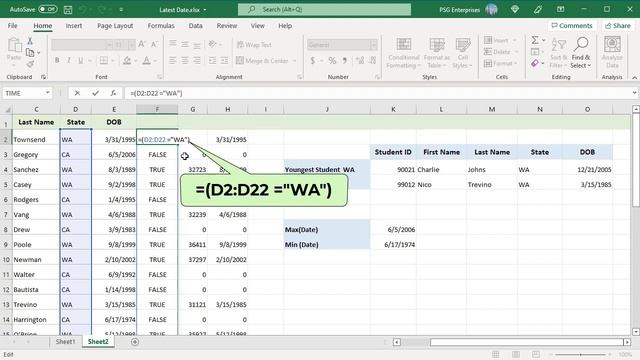Click the AutoSum sigma icon
Image resolution: width=640 pixels, height=360 pixels.
click(x=535, y=40)
